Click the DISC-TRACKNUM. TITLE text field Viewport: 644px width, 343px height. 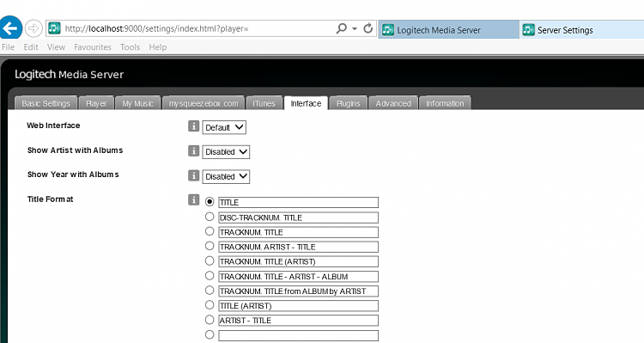point(298,217)
